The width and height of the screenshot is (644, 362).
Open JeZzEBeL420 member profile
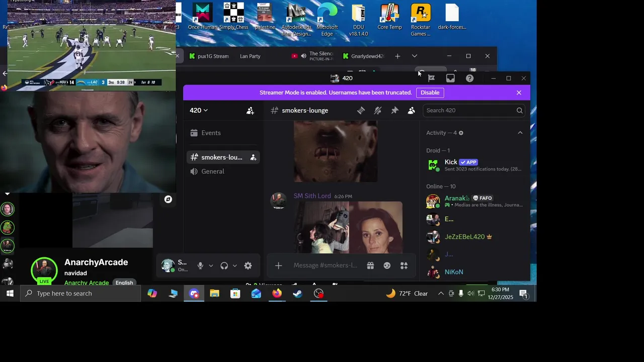pyautogui.click(x=475, y=237)
